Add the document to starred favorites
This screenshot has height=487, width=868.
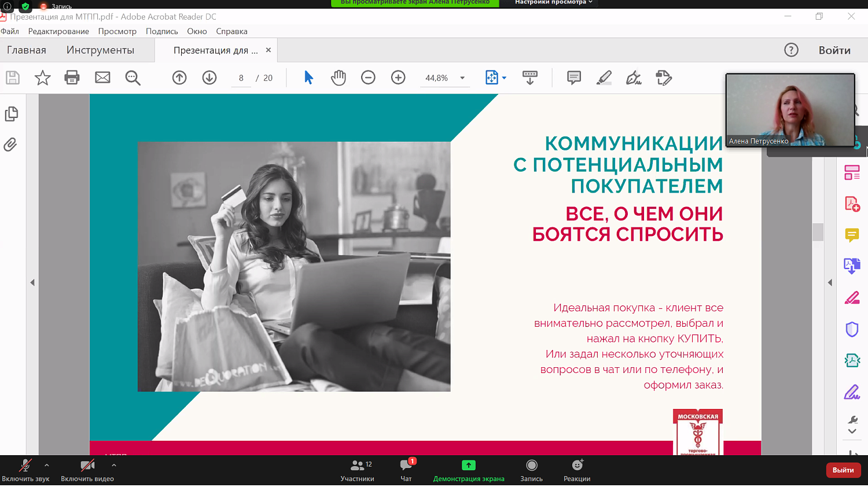(42, 78)
